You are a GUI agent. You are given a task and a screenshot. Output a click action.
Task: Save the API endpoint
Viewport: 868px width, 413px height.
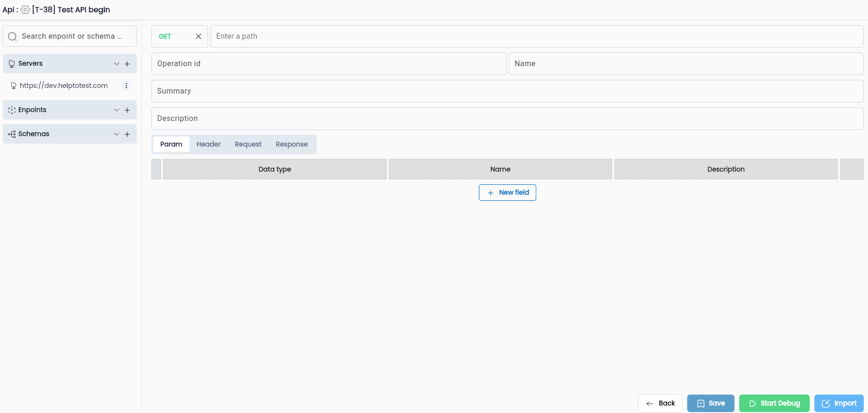click(711, 403)
